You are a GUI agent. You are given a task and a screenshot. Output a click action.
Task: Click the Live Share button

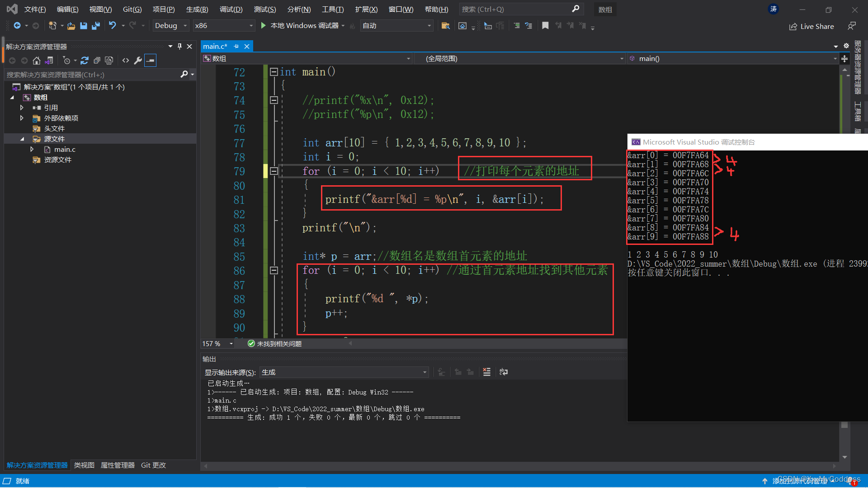pos(811,26)
